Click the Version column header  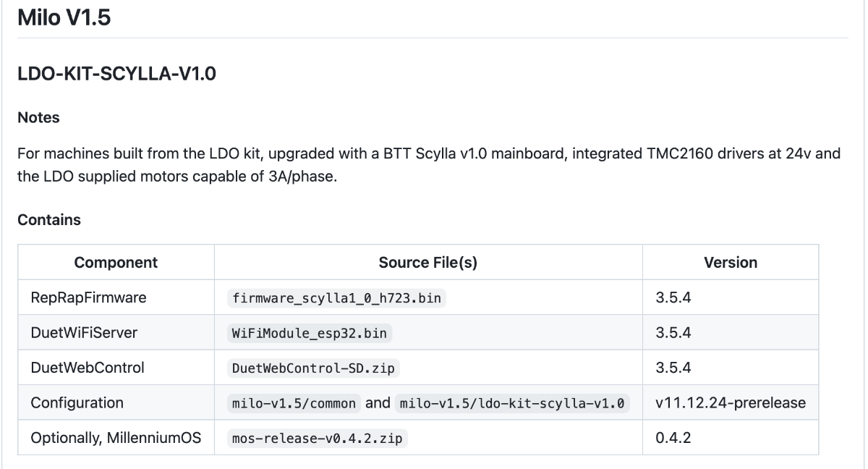[x=731, y=263]
